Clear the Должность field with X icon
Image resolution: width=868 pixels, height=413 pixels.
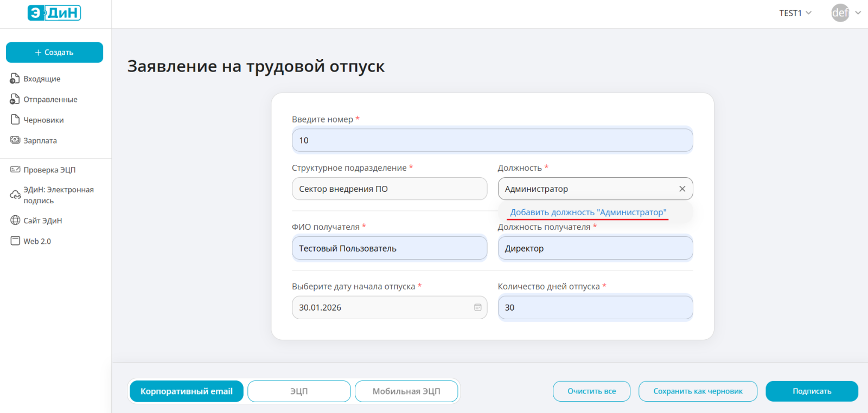[682, 189]
